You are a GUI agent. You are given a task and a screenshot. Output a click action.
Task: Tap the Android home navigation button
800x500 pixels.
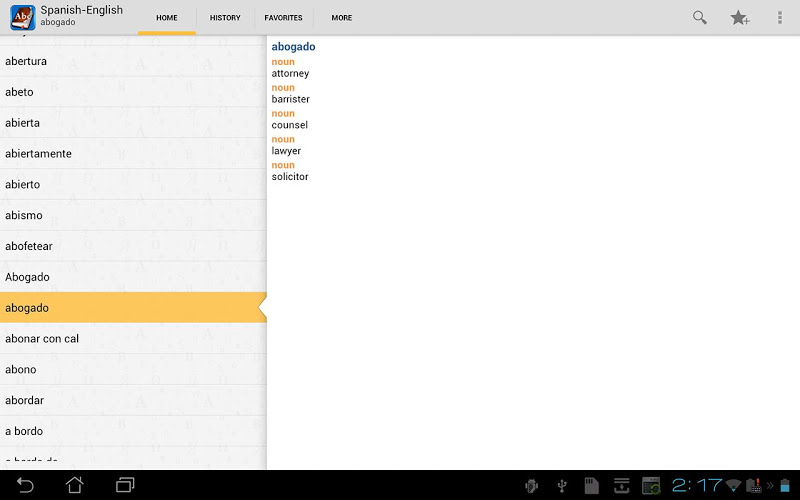74,485
